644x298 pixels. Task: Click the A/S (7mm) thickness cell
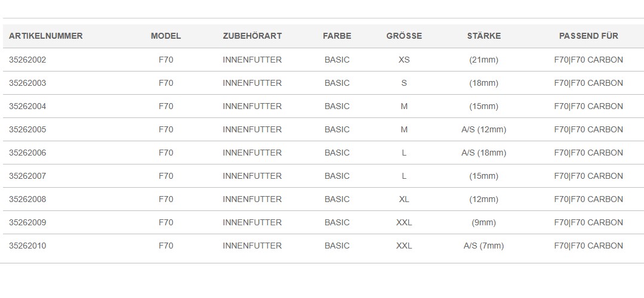(484, 246)
